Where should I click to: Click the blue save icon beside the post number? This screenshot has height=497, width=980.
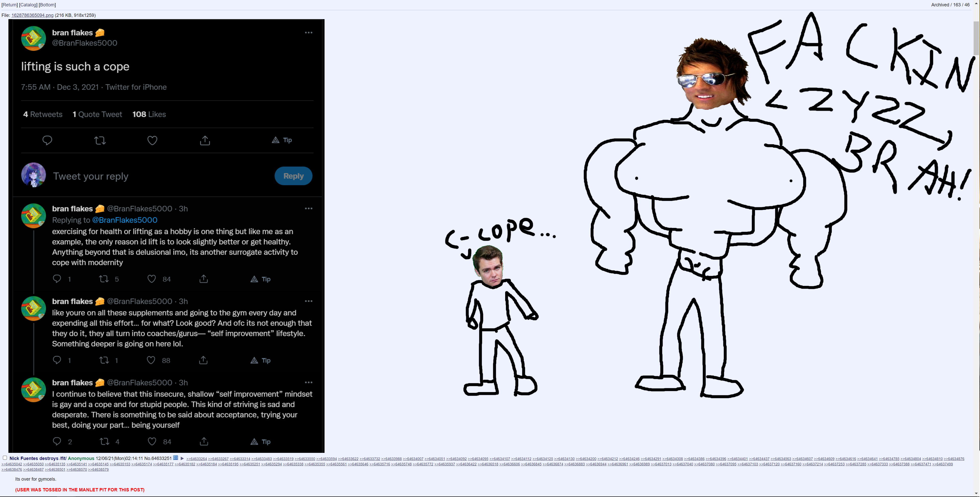tap(175, 458)
